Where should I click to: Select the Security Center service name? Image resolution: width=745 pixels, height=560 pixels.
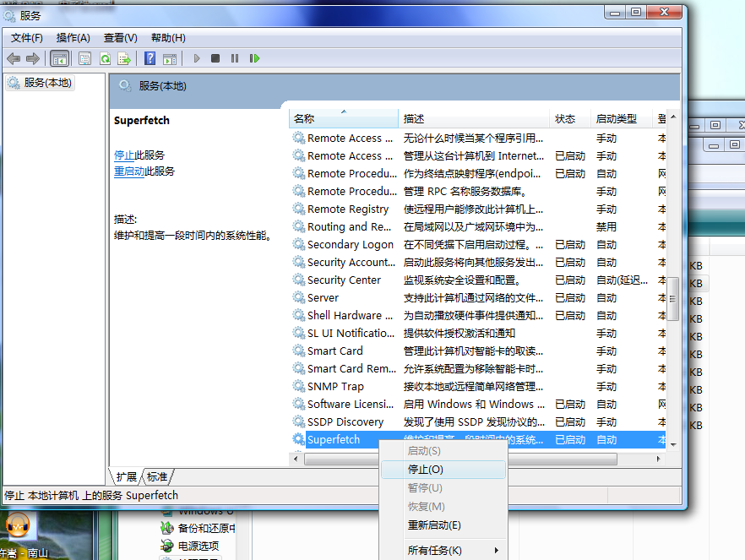point(344,280)
